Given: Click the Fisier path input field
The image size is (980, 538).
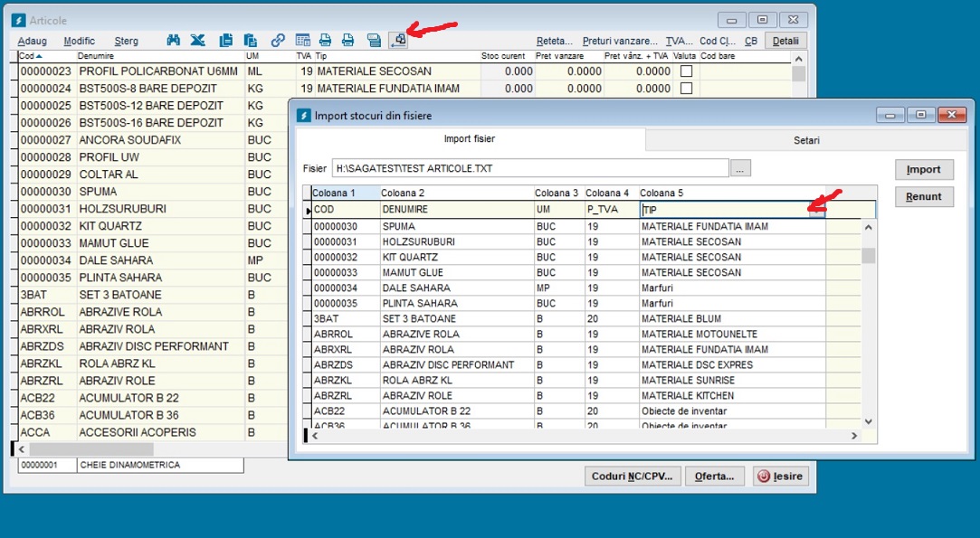Looking at the screenshot, I should 530,168.
